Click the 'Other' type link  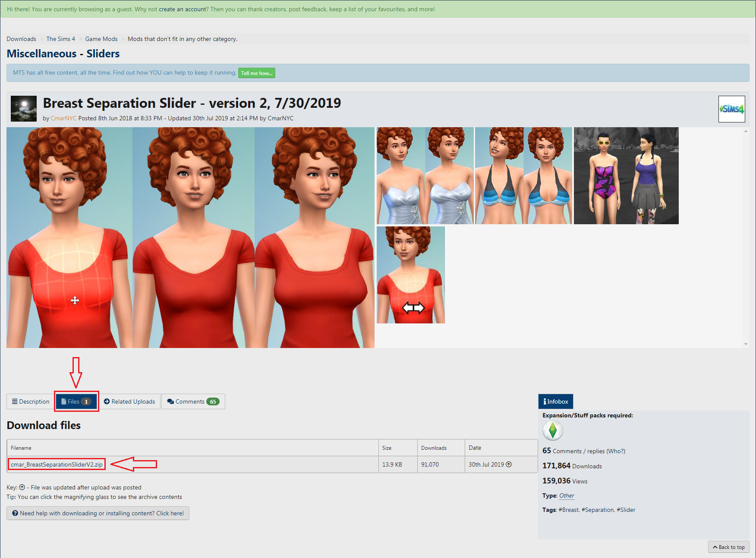coord(567,495)
